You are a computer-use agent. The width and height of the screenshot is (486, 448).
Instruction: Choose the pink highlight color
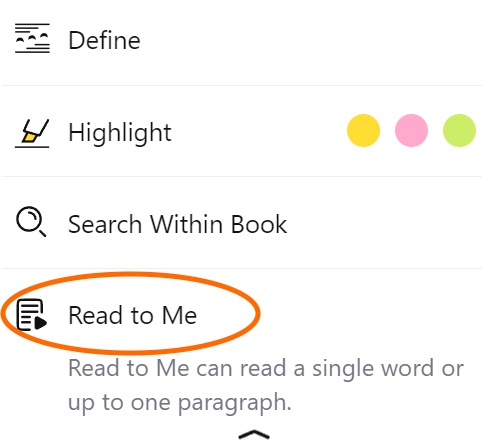(411, 130)
